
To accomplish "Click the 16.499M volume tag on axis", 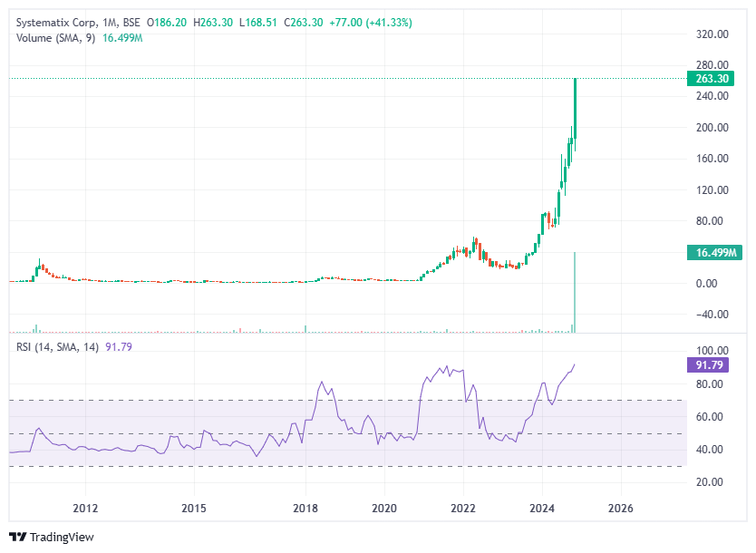I will (x=714, y=253).
